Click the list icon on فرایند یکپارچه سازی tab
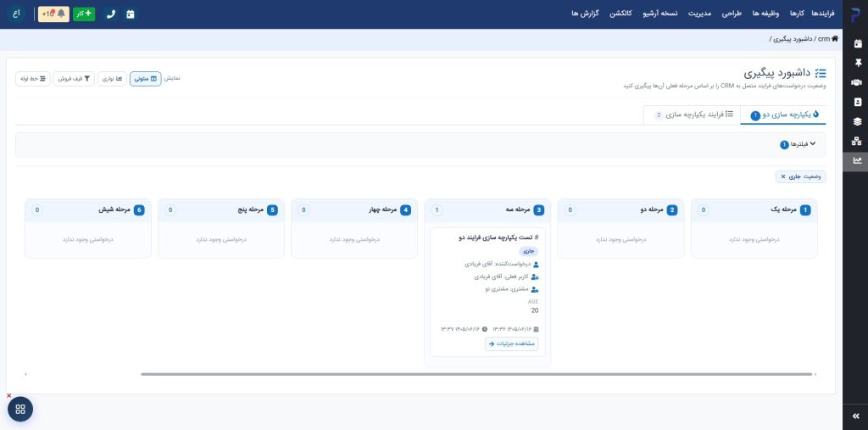 pos(730,114)
